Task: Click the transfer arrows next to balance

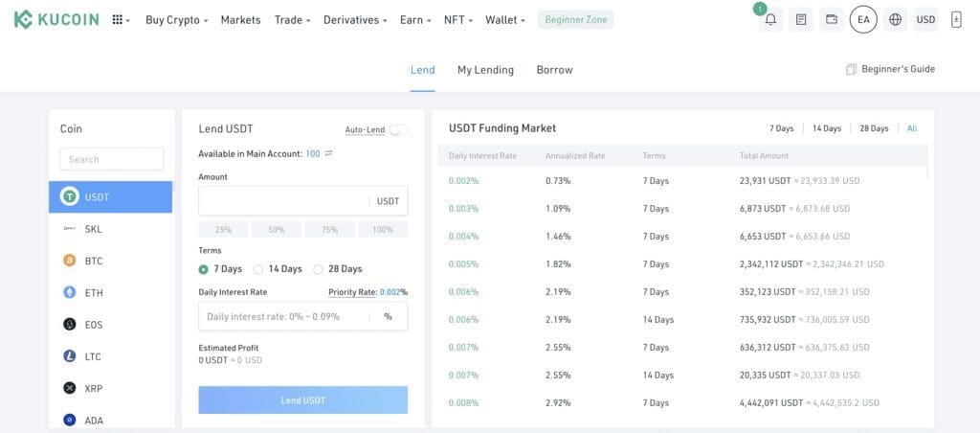Action: click(329, 153)
